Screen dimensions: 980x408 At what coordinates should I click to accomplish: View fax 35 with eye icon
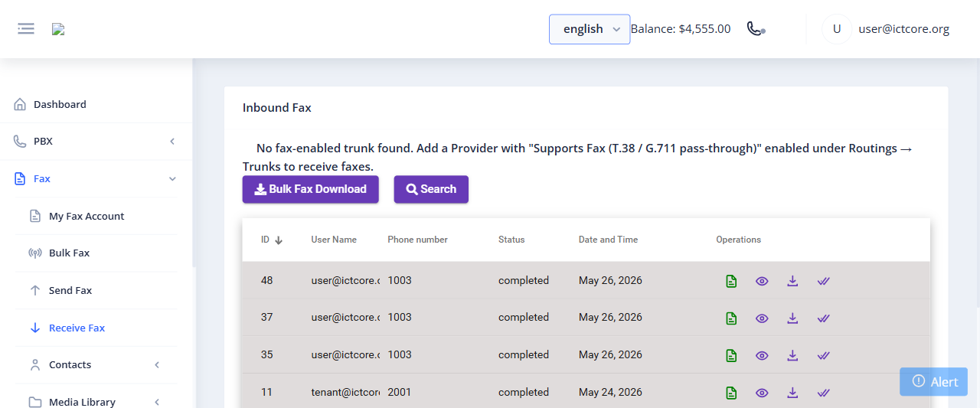762,355
